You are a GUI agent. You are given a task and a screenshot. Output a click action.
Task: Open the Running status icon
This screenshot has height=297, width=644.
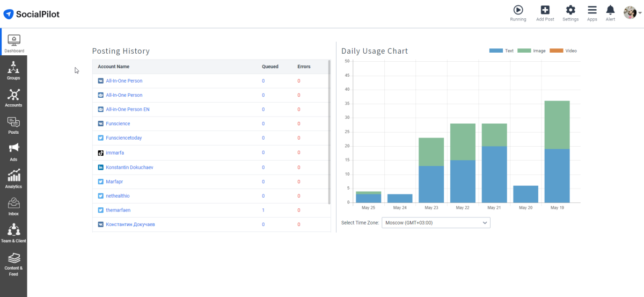click(x=518, y=10)
